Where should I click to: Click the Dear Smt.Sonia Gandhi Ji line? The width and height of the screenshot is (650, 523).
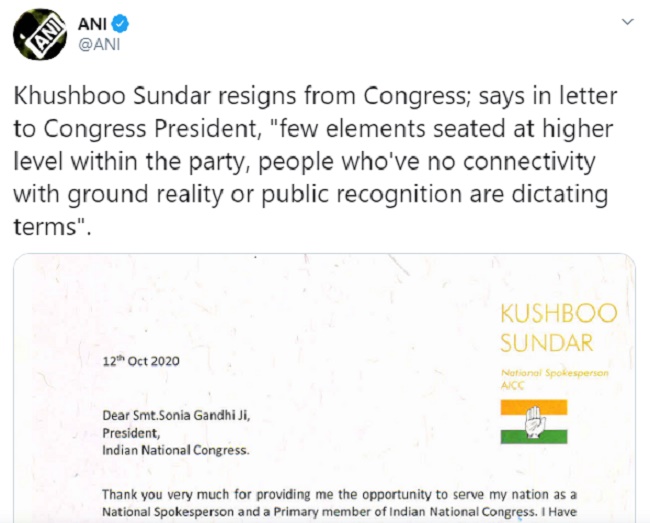176,415
